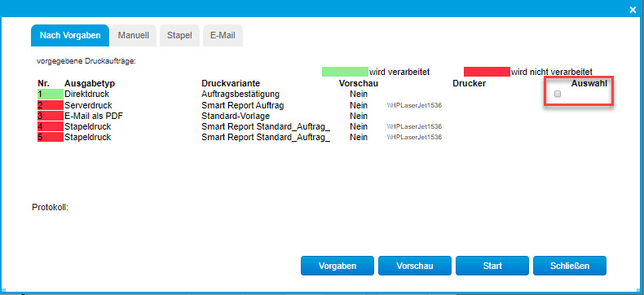Click the 'Smart Report Auftrag' variant
The height and width of the screenshot is (295, 644).
242,105
